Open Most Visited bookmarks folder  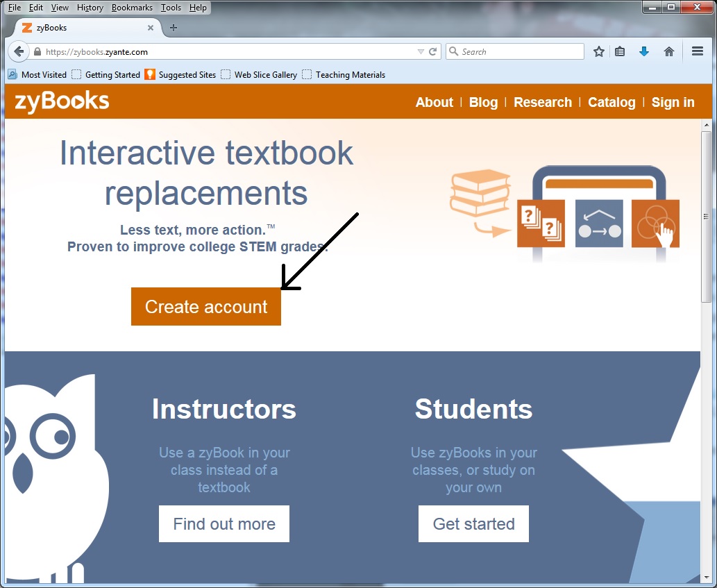pos(37,74)
